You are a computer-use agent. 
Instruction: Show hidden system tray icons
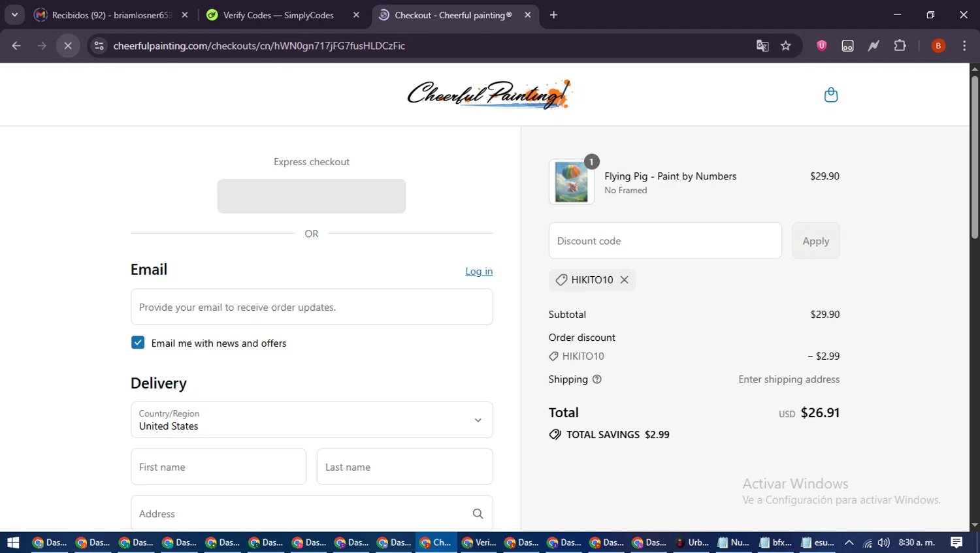click(x=849, y=543)
